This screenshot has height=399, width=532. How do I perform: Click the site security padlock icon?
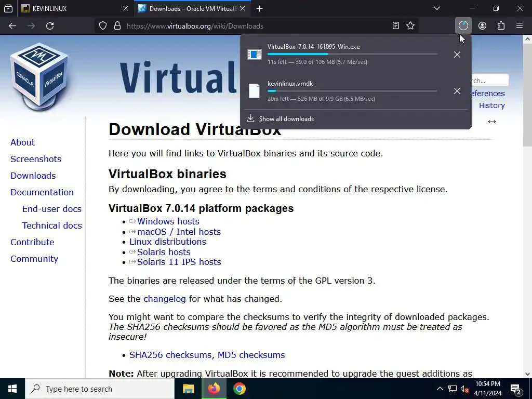coord(117,26)
